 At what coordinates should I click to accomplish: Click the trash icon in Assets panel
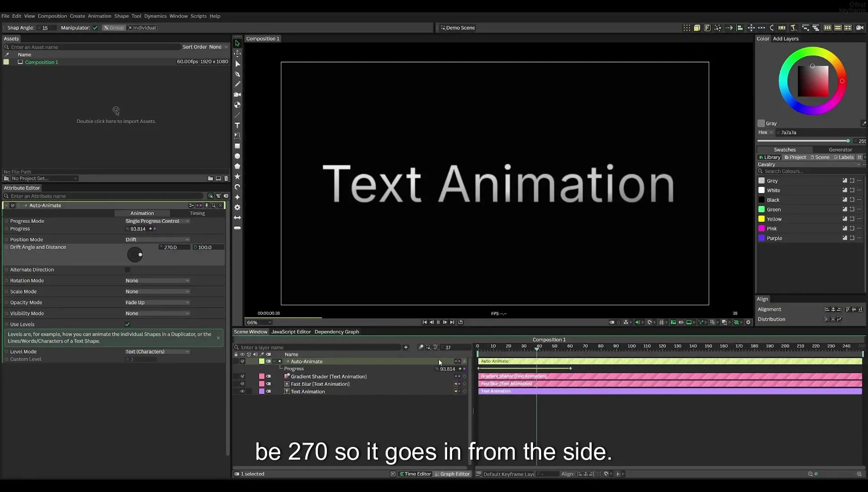[226, 179]
